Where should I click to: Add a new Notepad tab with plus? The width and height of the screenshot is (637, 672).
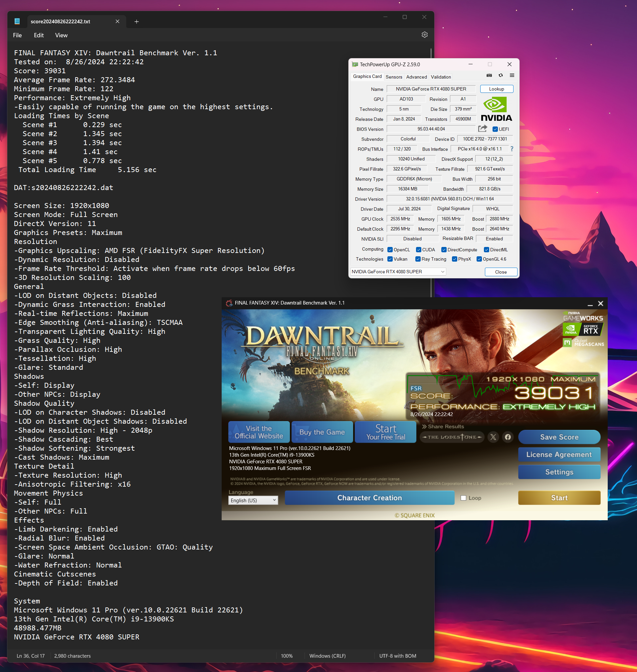[136, 22]
